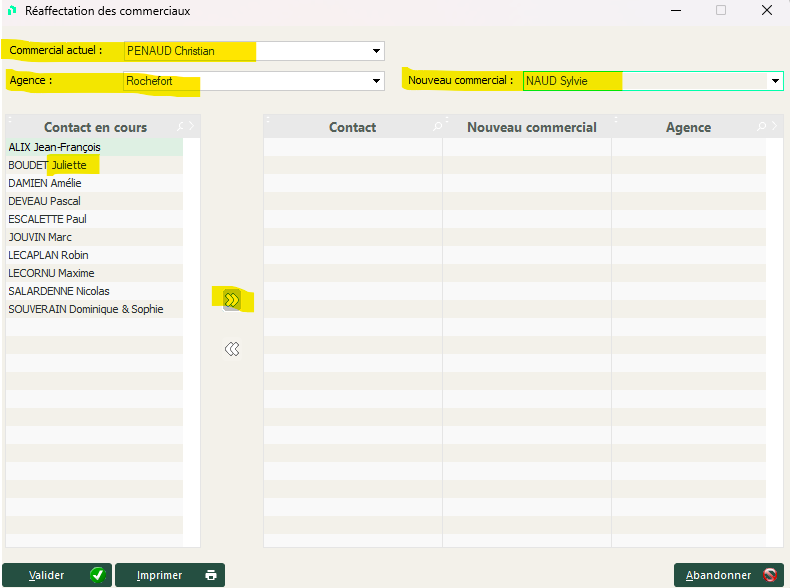Click Contact column header
790x588 pixels.
353,127
